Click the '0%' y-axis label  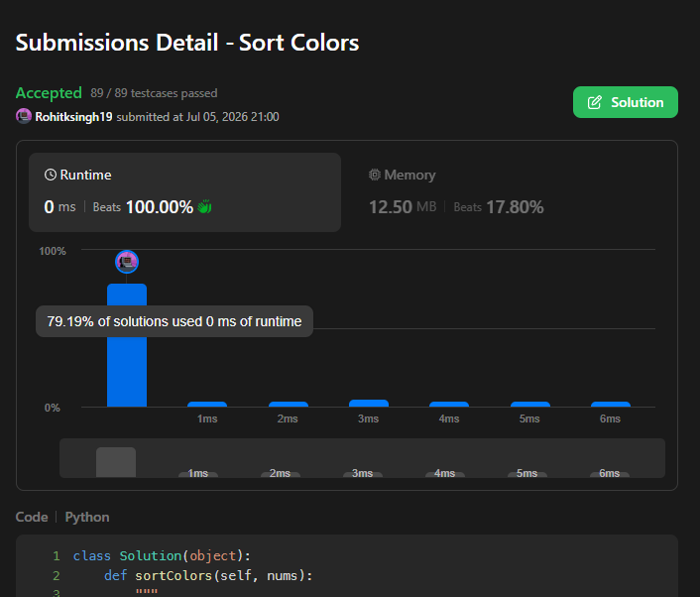click(53, 408)
